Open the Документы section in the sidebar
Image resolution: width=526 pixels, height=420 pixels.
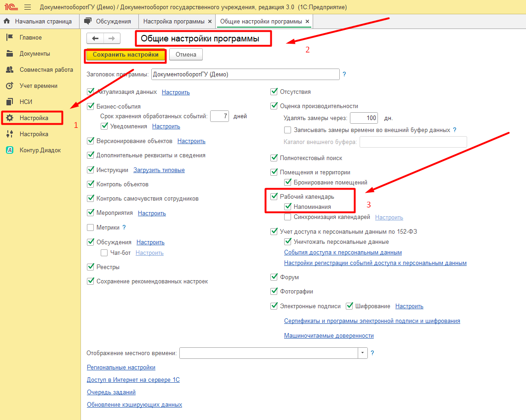pyautogui.click(x=35, y=53)
